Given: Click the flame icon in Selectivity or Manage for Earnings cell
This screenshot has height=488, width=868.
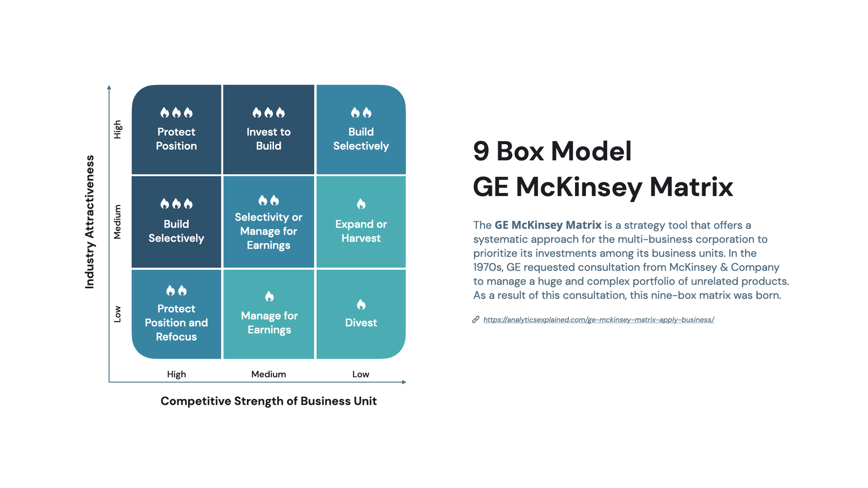Looking at the screenshot, I should [269, 200].
